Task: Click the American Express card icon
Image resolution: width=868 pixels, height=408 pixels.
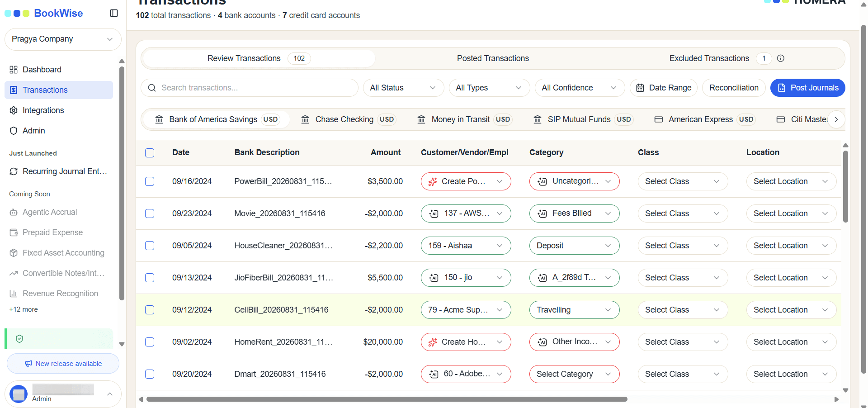Action: pyautogui.click(x=659, y=119)
